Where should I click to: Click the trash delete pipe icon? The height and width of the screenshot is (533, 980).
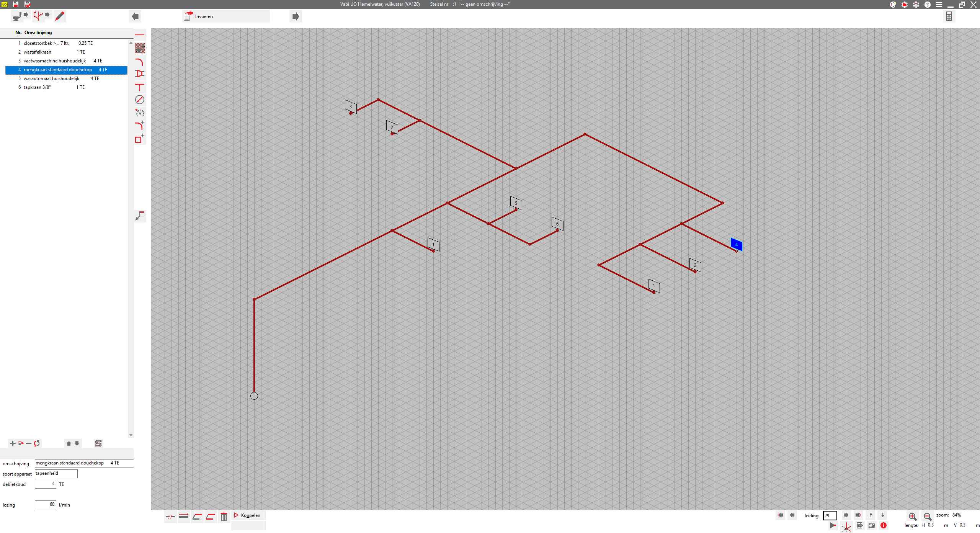point(224,517)
